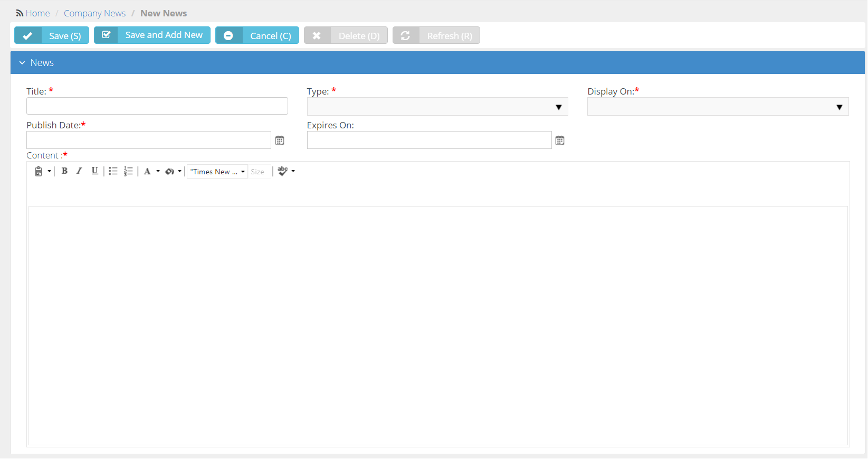
Task: Open the Publish Date calendar picker
Action: [x=280, y=140]
